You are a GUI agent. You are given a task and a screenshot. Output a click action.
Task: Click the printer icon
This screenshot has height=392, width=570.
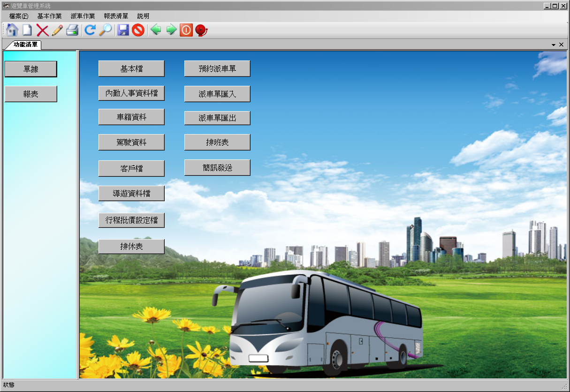click(72, 30)
